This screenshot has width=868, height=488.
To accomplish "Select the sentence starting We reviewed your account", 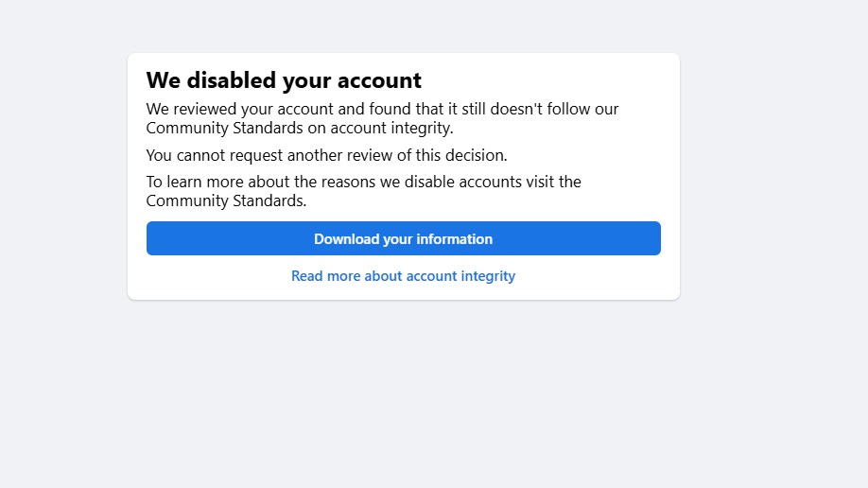I will pyautogui.click(x=382, y=109).
